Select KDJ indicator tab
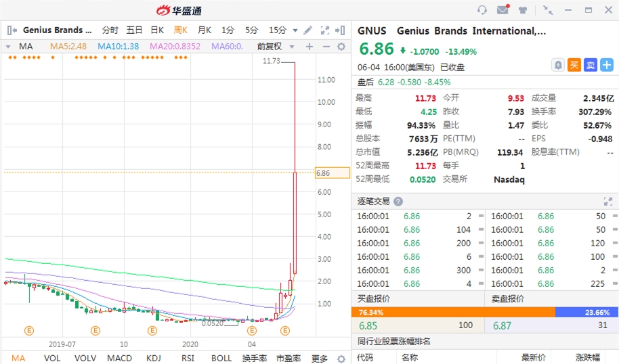This screenshot has width=619, height=364. click(154, 358)
